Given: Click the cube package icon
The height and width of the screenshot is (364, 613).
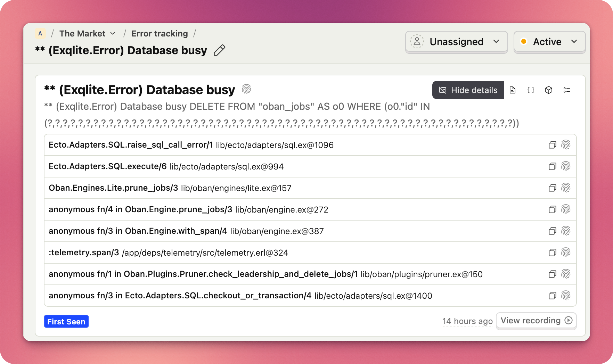Looking at the screenshot, I should [549, 90].
